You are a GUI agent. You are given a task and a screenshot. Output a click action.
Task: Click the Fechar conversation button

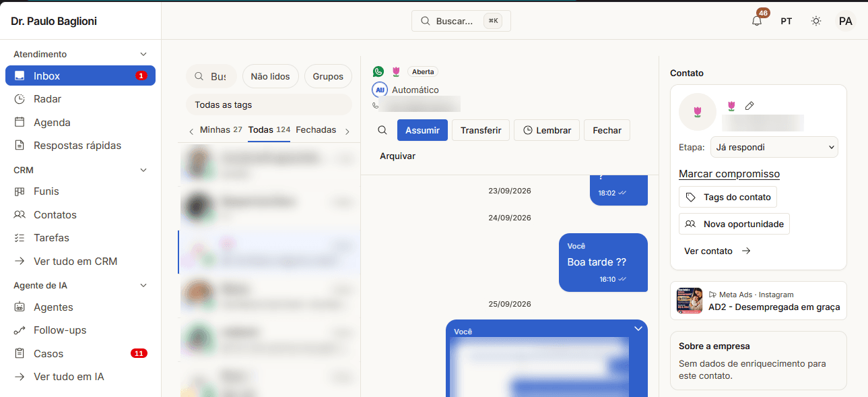tap(607, 130)
